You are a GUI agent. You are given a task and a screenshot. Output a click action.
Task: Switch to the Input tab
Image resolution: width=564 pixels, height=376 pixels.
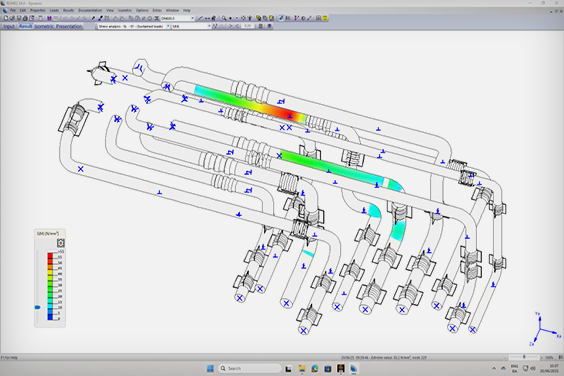9,26
